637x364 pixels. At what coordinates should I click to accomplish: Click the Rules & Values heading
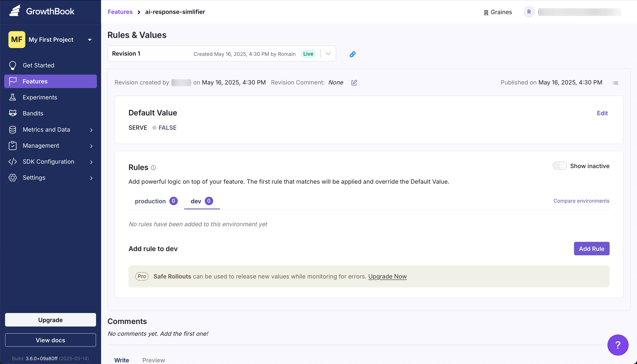[x=137, y=35]
